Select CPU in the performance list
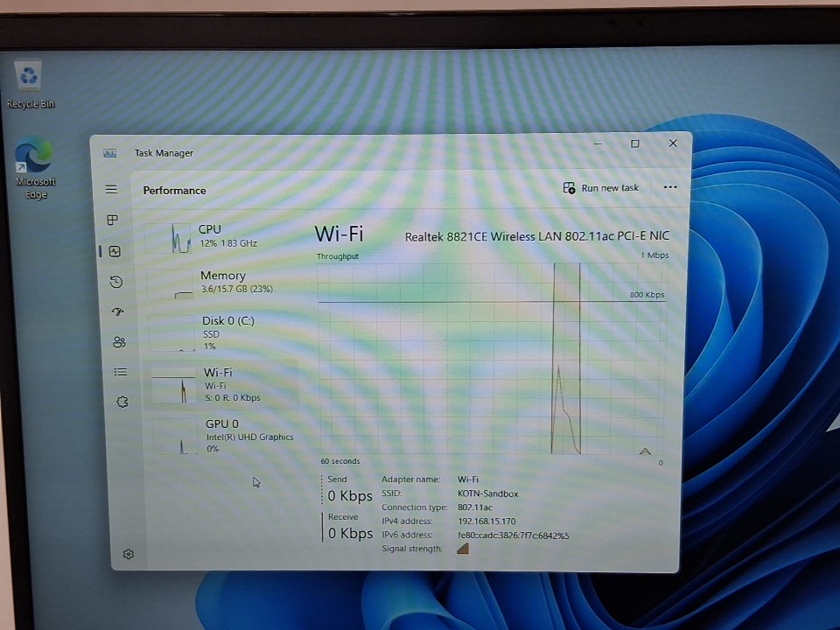 tap(220, 236)
